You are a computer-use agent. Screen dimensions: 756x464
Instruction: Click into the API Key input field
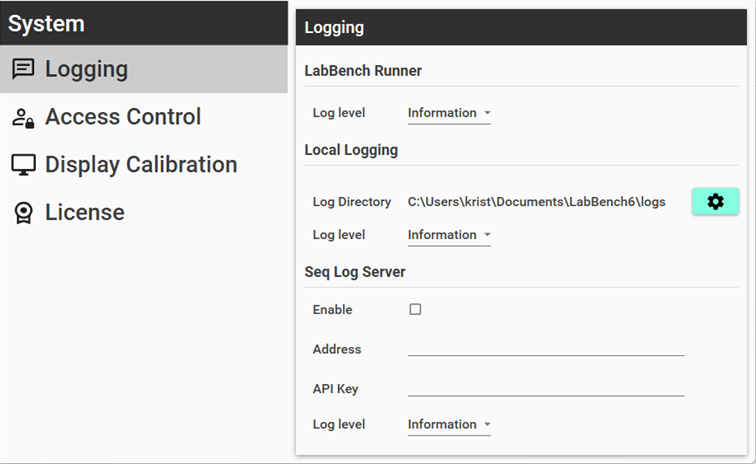click(546, 388)
